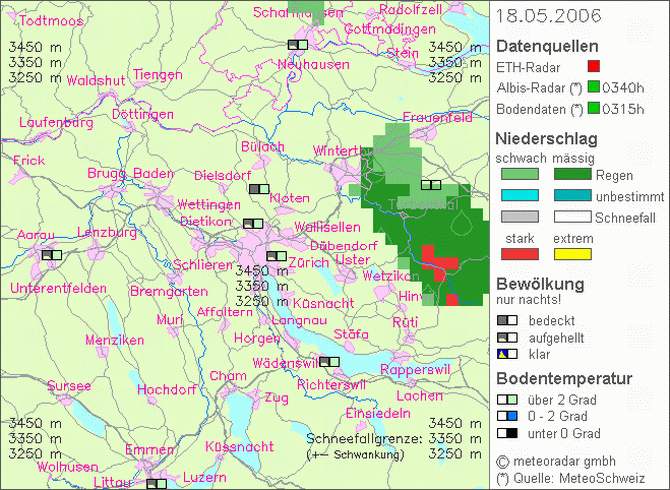
Task: Click the 'Datenquellen' legend heading
Action: 547,46
